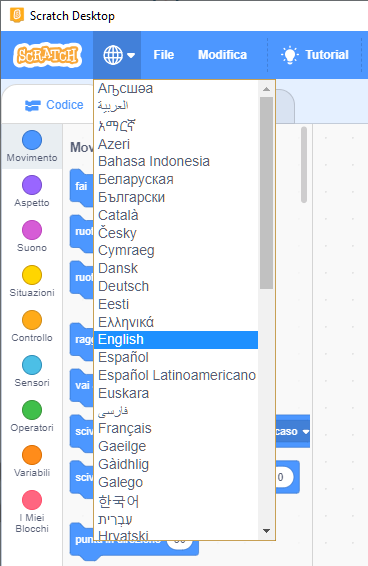Select the Aspetto purple category circle
Image resolution: width=368 pixels, height=566 pixels.
pyautogui.click(x=32, y=185)
